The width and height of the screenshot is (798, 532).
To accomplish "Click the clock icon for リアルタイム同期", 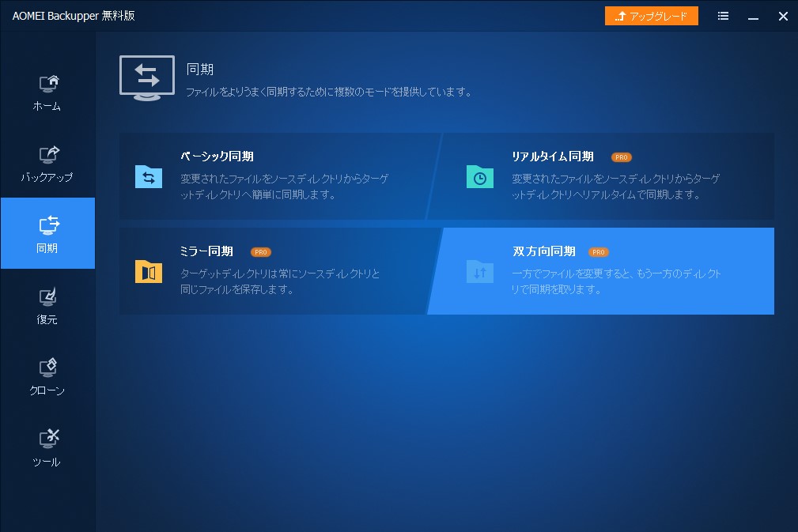I will (479, 176).
